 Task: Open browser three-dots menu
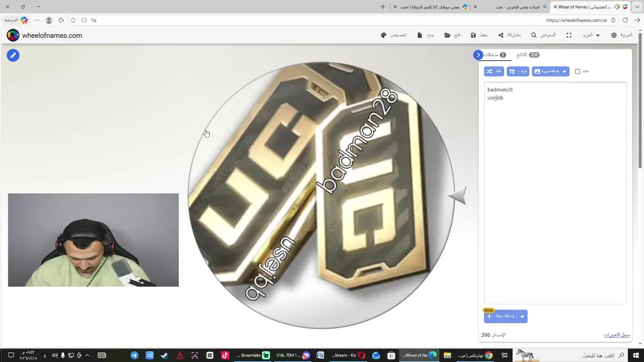tap(37, 20)
